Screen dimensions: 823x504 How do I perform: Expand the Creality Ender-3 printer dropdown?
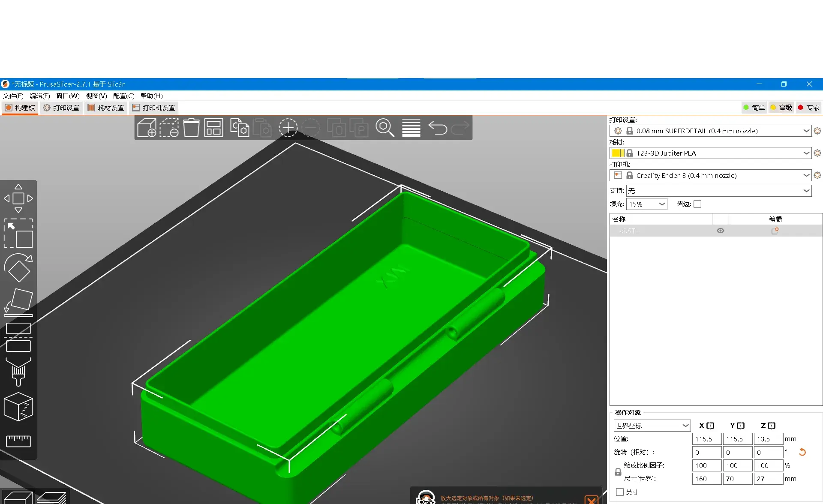(x=806, y=175)
